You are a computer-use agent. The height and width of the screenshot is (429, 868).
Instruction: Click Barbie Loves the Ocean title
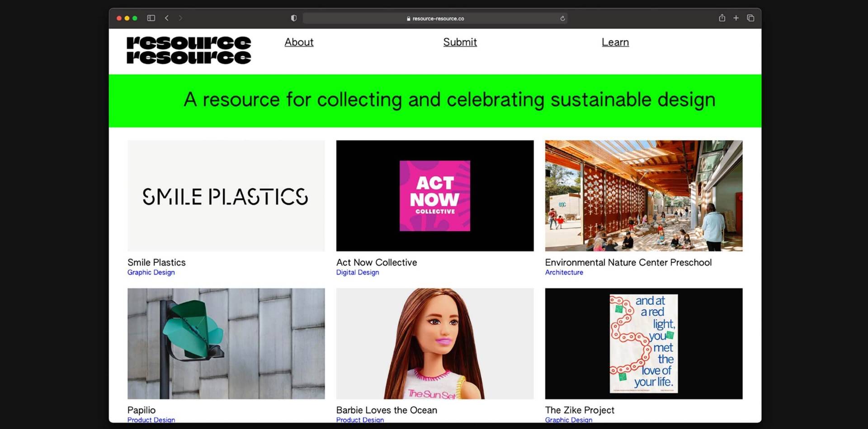387,410
